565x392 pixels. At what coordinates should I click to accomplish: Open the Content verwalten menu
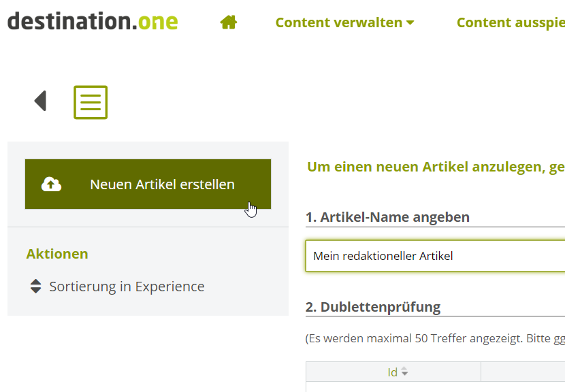339,22
